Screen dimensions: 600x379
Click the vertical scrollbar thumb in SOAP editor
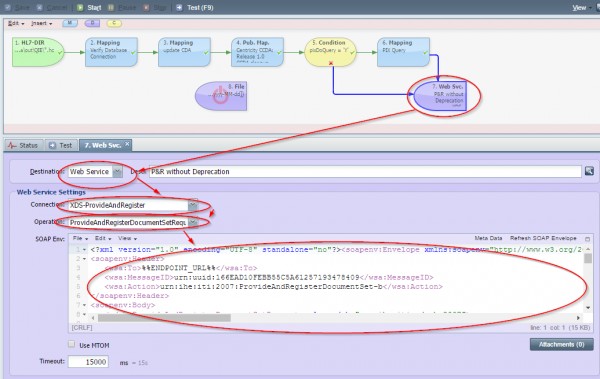(x=588, y=258)
